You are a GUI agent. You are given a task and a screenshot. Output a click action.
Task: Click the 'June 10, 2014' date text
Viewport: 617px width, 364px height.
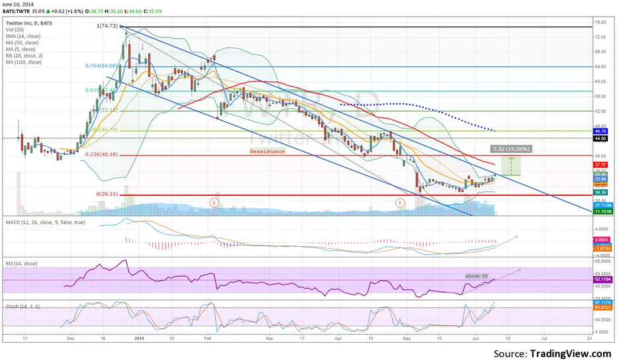pyautogui.click(x=18, y=5)
